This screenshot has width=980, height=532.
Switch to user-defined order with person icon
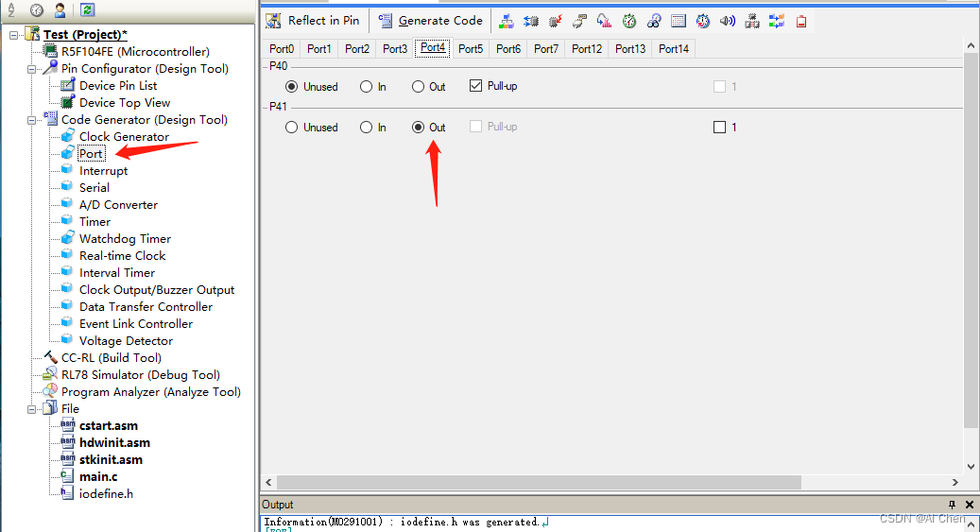[60, 9]
